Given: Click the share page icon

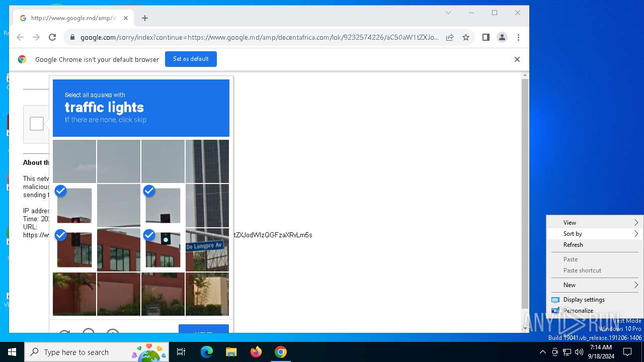Looking at the screenshot, I should [x=450, y=37].
